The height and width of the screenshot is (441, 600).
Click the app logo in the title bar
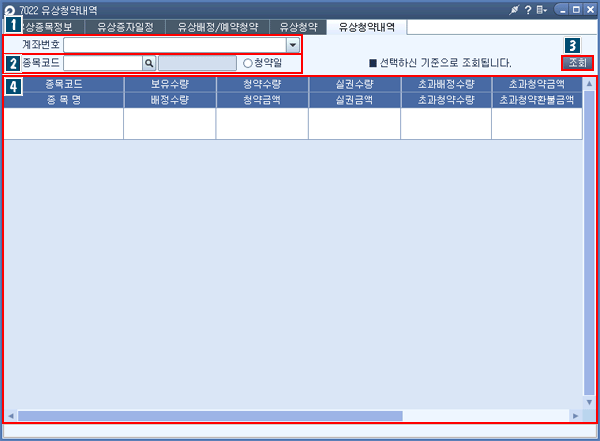9,11
